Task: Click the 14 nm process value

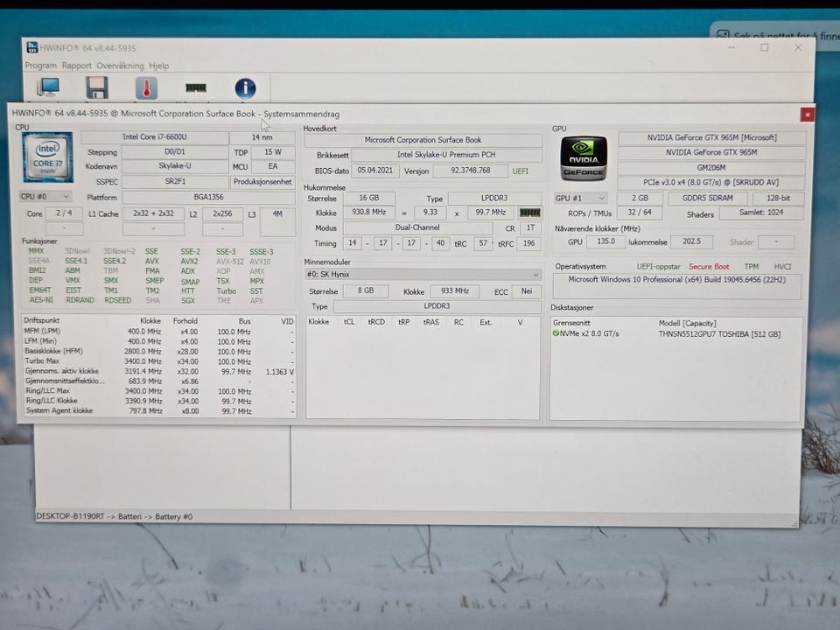Action: pyautogui.click(x=262, y=137)
